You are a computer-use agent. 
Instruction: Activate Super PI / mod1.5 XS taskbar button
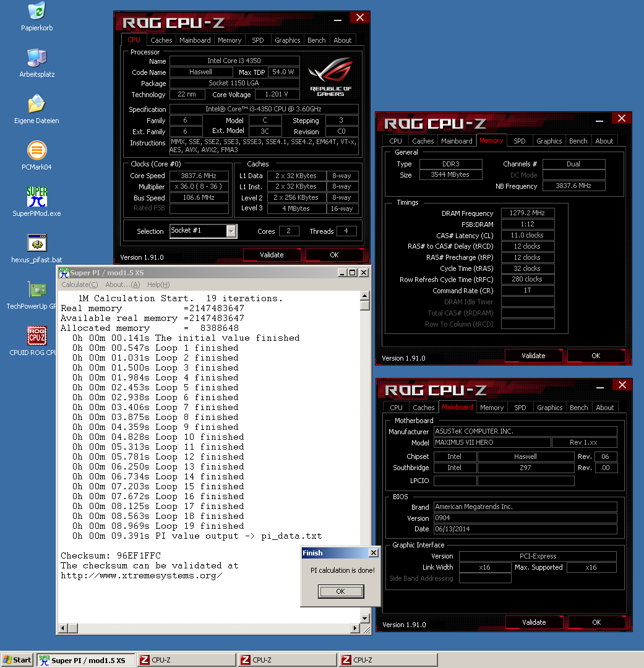[x=85, y=660]
